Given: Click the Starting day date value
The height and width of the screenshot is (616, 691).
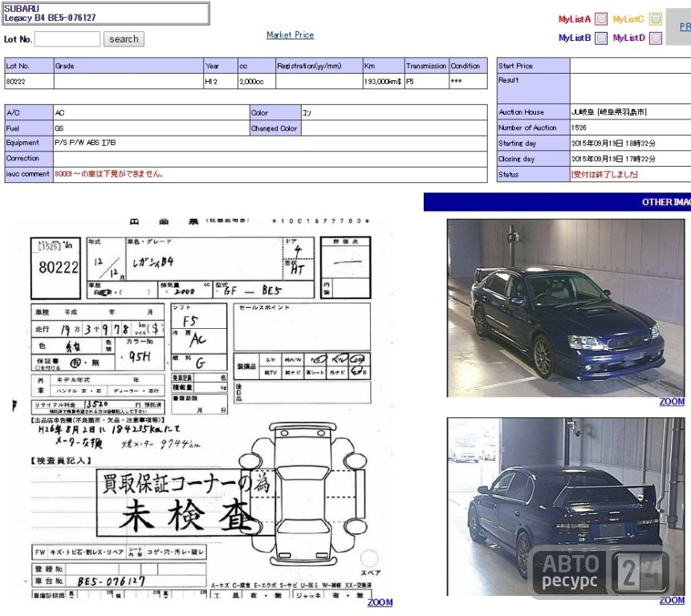Looking at the screenshot, I should click(x=613, y=143).
